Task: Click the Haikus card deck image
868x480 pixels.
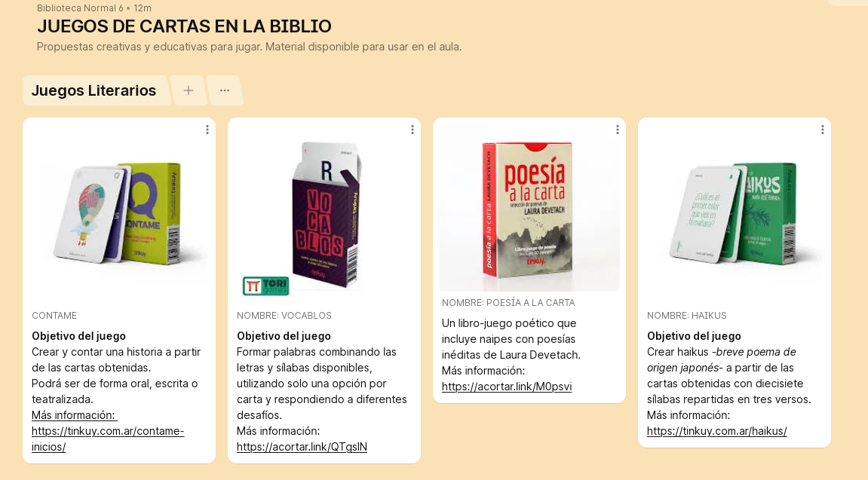Action: (734, 213)
